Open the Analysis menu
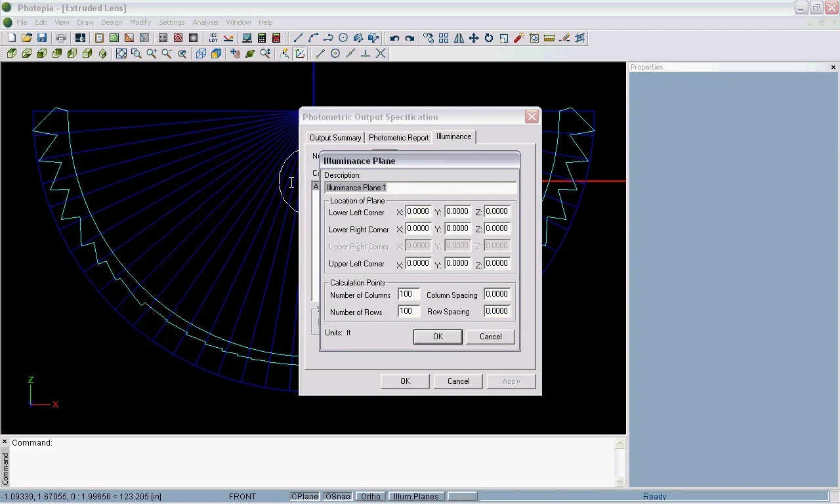Image resolution: width=840 pixels, height=504 pixels. tap(205, 22)
